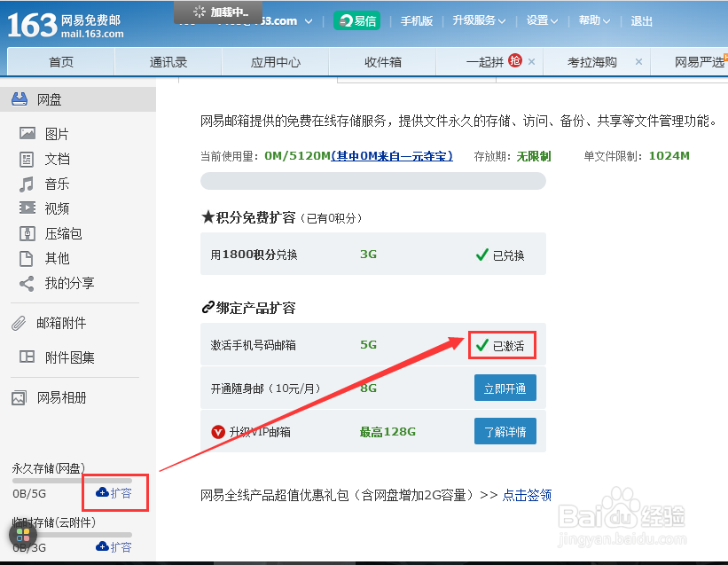Open the 易信 green icon button
Image resolution: width=728 pixels, height=565 pixels.
(x=356, y=21)
